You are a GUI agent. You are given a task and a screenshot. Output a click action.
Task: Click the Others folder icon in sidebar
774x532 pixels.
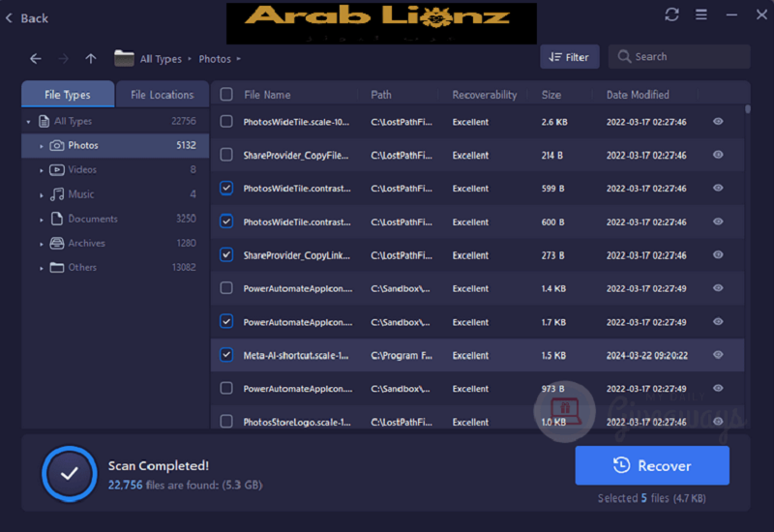(57, 268)
